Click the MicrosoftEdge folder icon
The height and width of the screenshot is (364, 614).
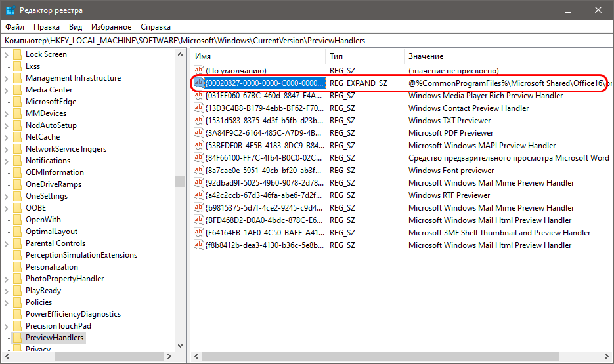17,102
